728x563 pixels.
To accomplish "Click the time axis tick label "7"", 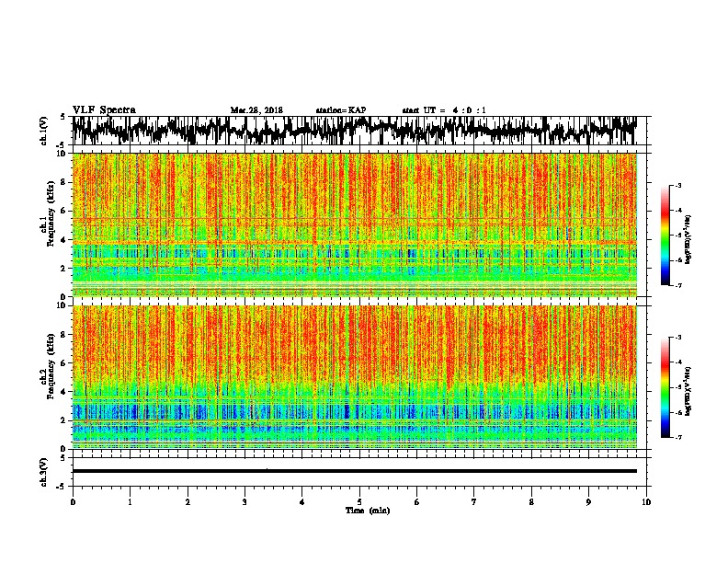I will (x=474, y=502).
